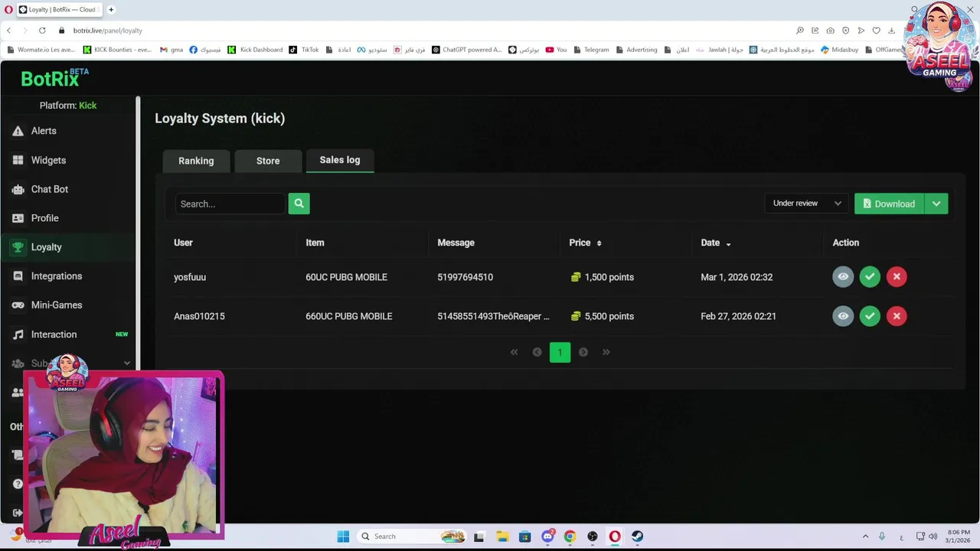The width and height of the screenshot is (980, 551).
Task: Approve Anas010215's 660UC purchase
Action: (x=870, y=316)
